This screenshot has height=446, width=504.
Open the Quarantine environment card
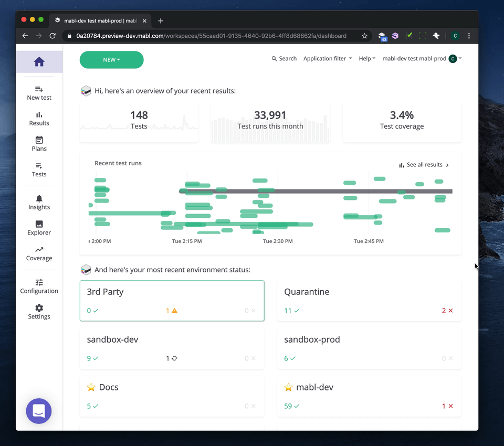point(369,301)
